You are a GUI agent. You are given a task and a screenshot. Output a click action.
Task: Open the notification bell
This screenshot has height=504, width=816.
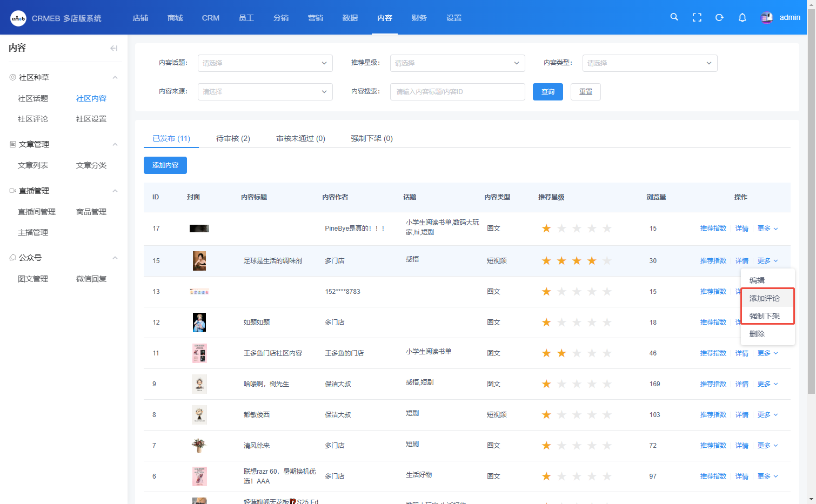742,18
